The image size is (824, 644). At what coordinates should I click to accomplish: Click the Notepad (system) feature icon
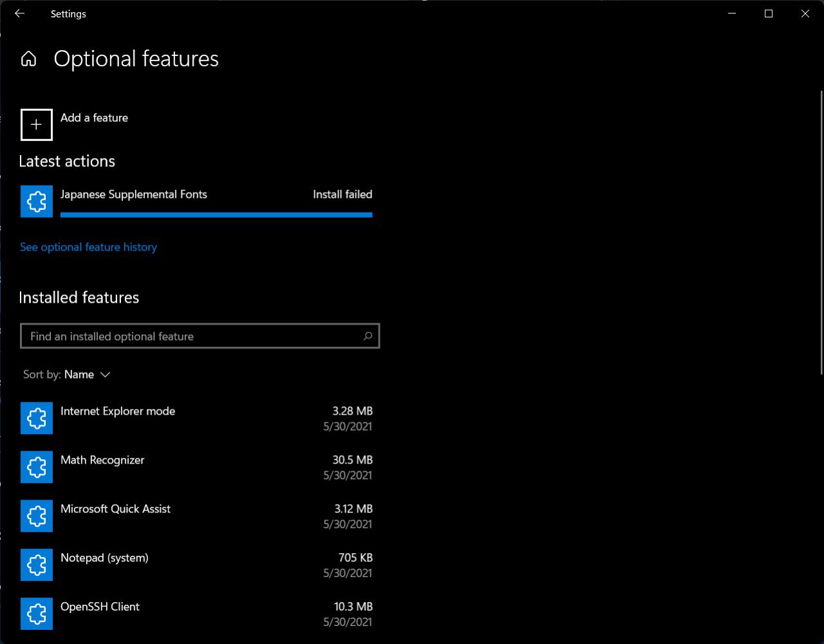tap(37, 565)
